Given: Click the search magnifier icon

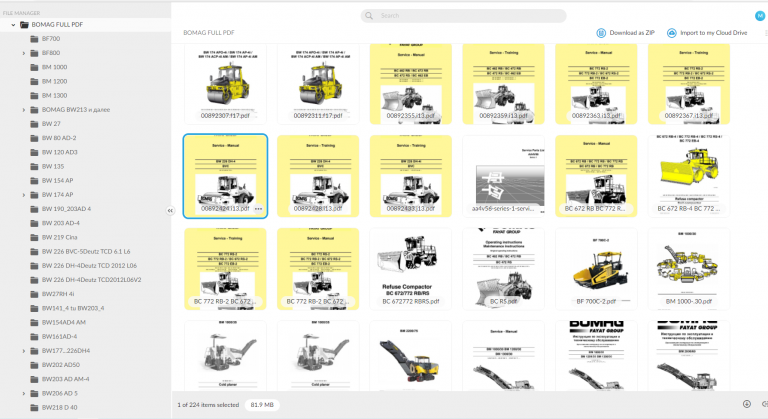Looking at the screenshot, I should tap(369, 16).
